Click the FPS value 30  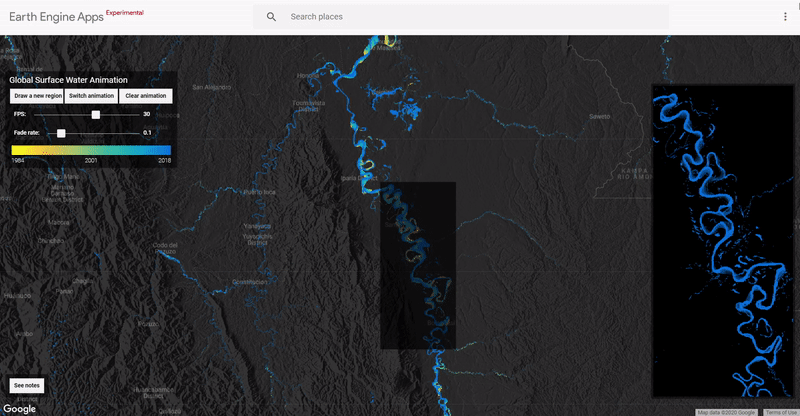pyautogui.click(x=146, y=114)
